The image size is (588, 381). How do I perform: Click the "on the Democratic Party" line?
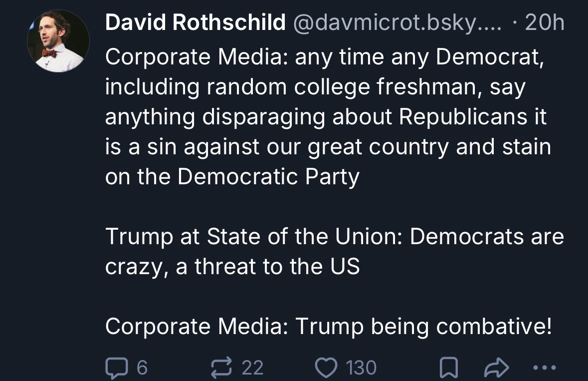tap(232, 177)
